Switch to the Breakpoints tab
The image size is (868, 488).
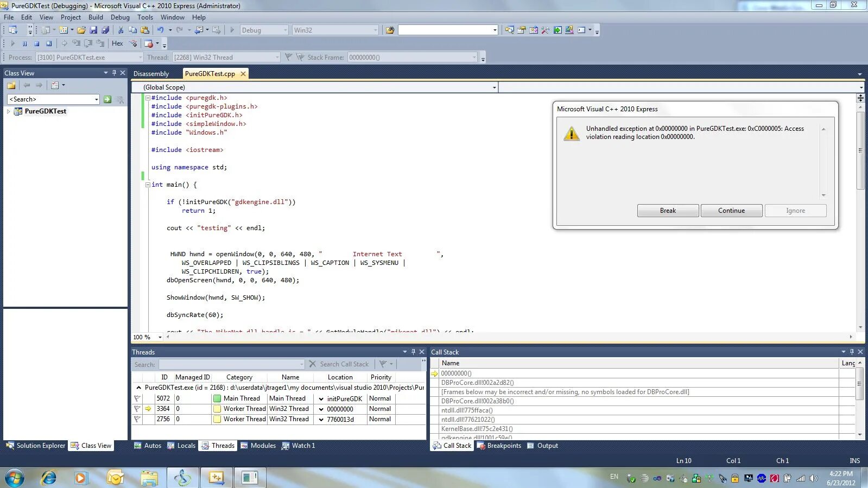(x=499, y=446)
